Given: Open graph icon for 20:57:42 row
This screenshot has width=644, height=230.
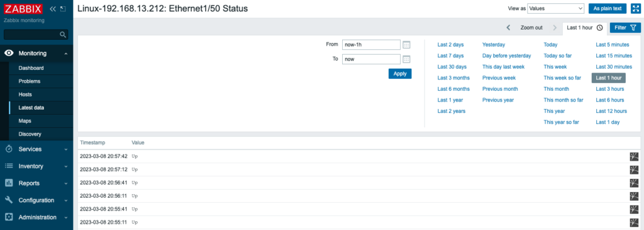Looking at the screenshot, I should tap(634, 156).
